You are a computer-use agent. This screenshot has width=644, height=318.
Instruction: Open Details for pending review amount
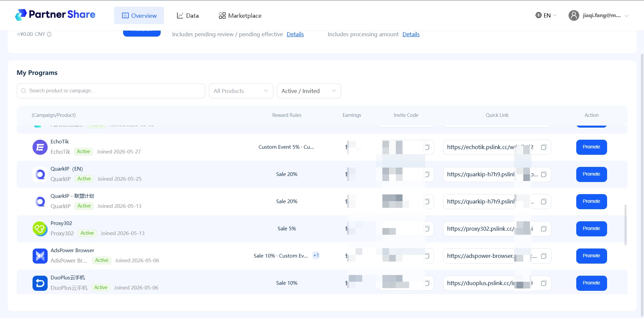coord(295,34)
